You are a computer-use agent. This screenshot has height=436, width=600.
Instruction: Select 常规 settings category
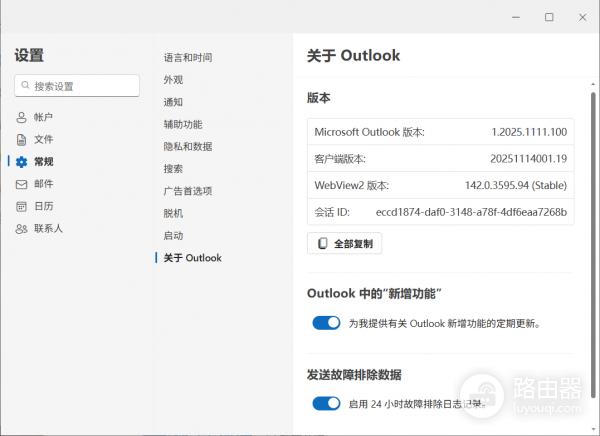[x=43, y=162]
